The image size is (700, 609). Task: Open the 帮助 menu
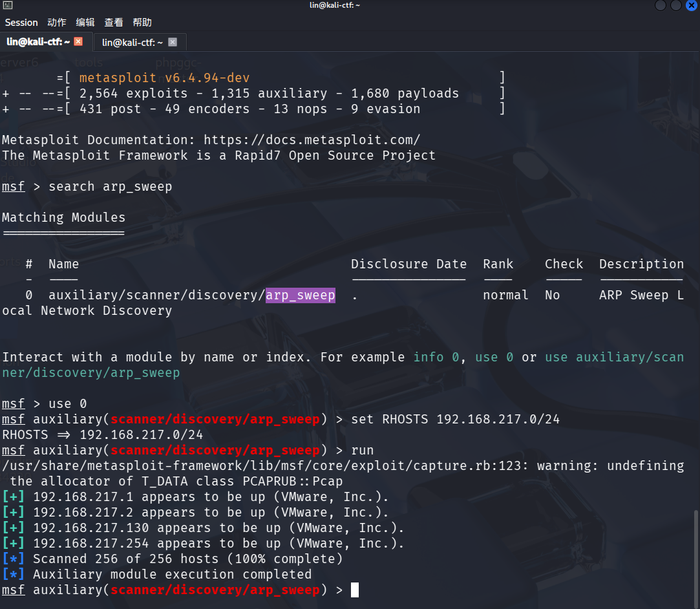(142, 23)
